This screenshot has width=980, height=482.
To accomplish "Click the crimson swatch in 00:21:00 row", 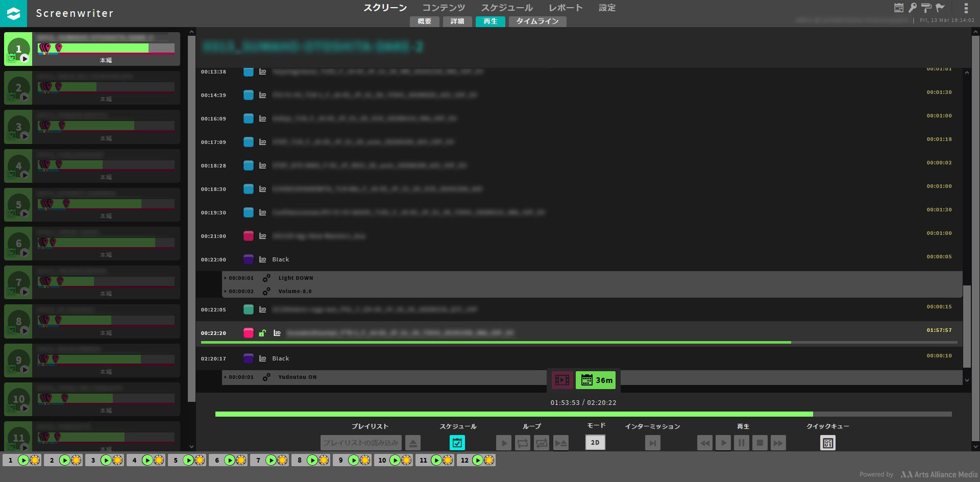I will coord(249,236).
